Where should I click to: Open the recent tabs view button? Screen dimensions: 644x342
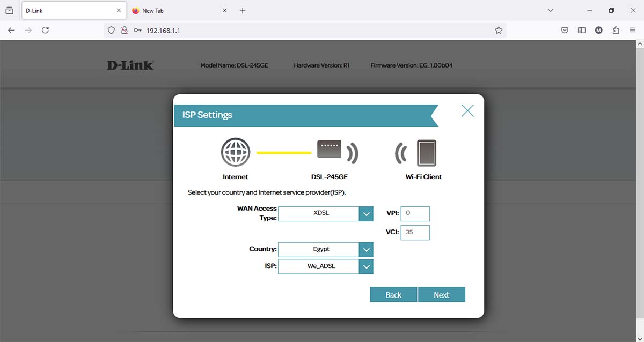[9, 11]
